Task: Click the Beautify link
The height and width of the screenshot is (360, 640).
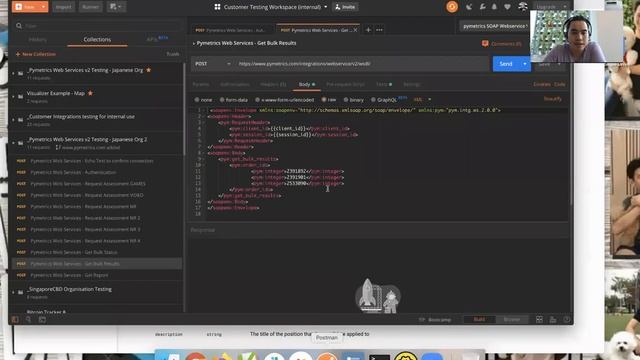Action: point(553,99)
